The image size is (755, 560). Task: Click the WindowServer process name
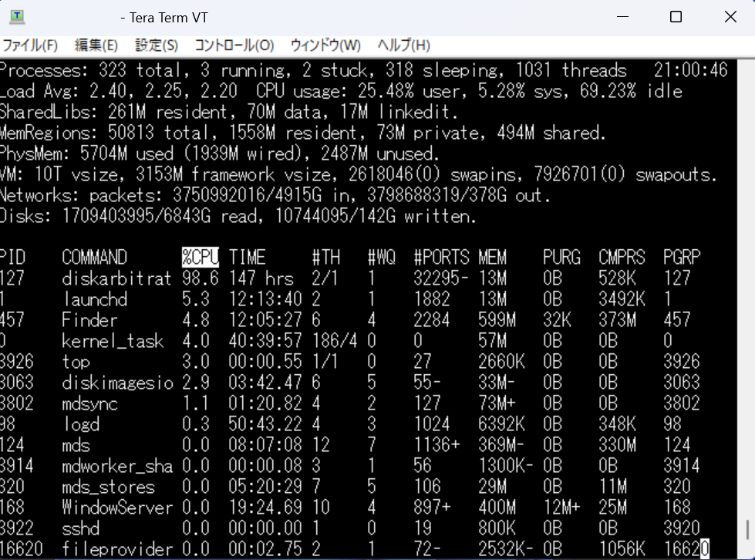pos(117,508)
